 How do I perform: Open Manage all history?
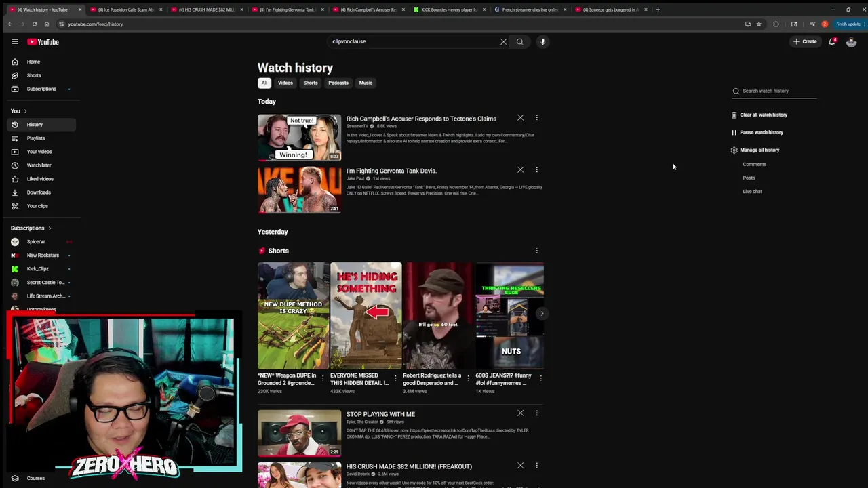tap(755, 150)
